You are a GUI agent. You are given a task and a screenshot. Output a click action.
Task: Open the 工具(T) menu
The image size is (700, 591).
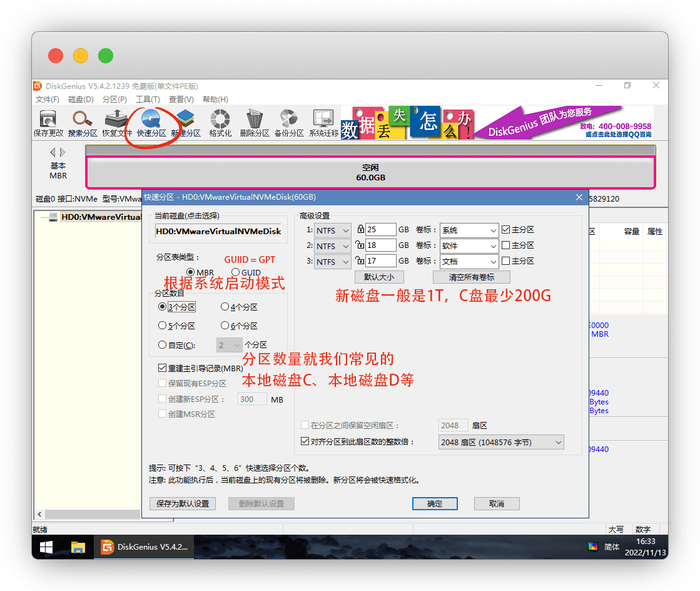click(x=148, y=100)
